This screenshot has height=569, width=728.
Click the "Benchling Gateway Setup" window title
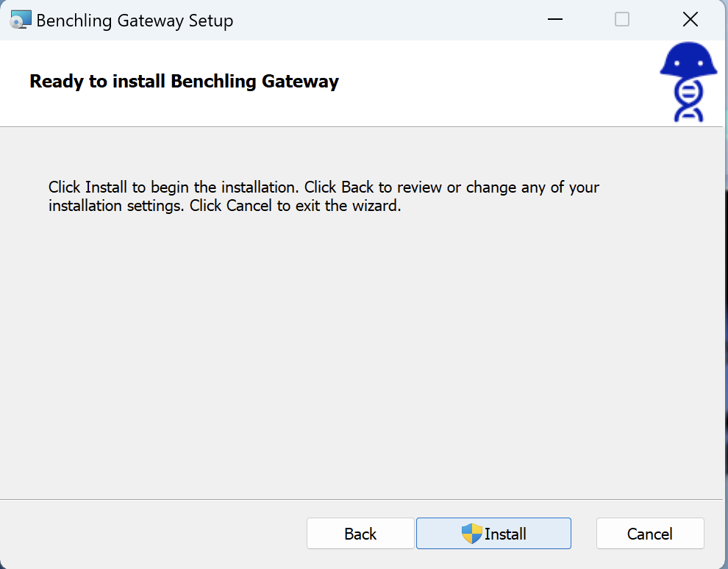pyautogui.click(x=135, y=21)
